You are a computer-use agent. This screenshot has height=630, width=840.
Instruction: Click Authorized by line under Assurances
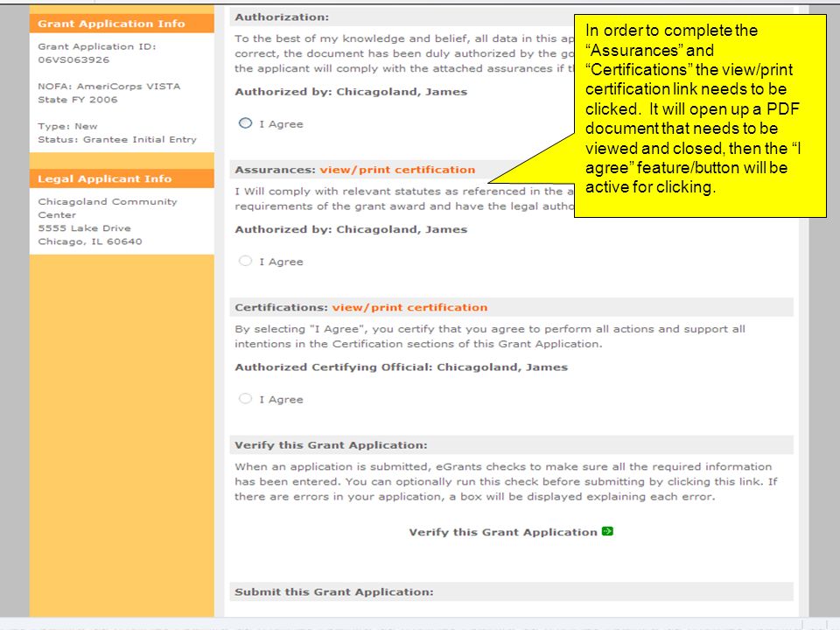pos(351,229)
